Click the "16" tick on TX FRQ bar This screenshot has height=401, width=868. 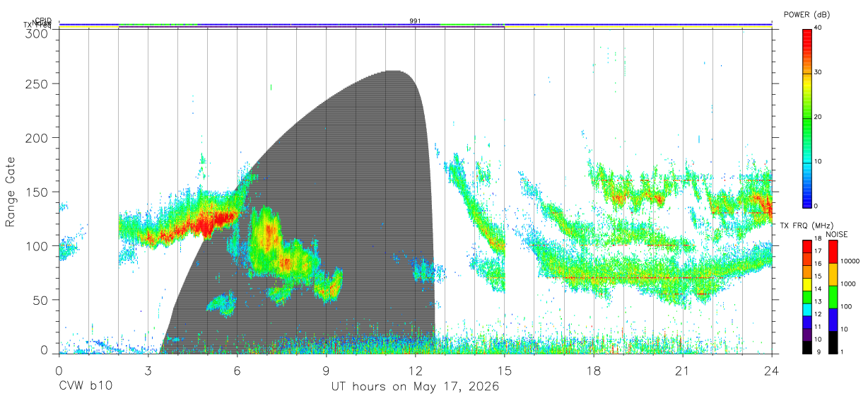pyautogui.click(x=817, y=265)
